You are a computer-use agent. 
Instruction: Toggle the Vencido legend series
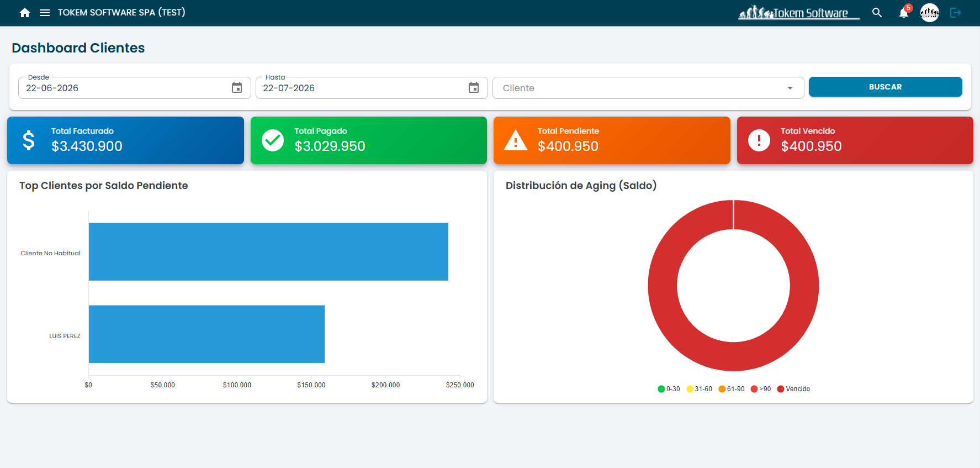click(x=793, y=389)
